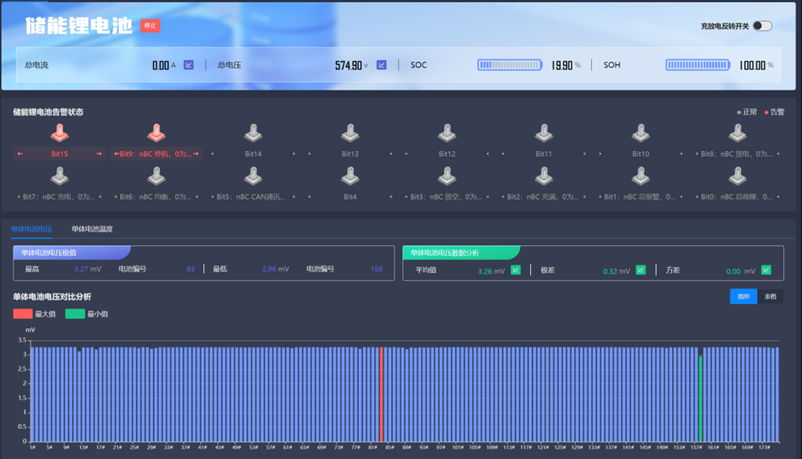
Task: Click the green minimum voltage bar in chart
Action: (x=700, y=399)
